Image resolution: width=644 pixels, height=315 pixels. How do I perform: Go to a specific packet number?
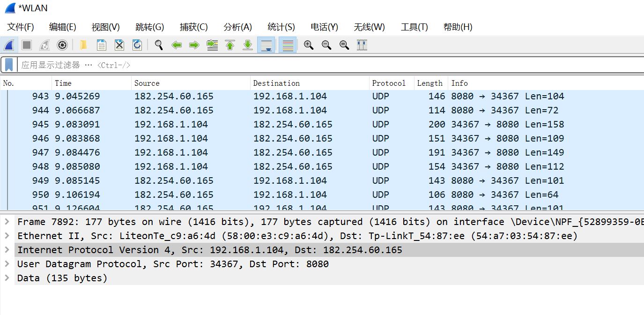click(212, 45)
